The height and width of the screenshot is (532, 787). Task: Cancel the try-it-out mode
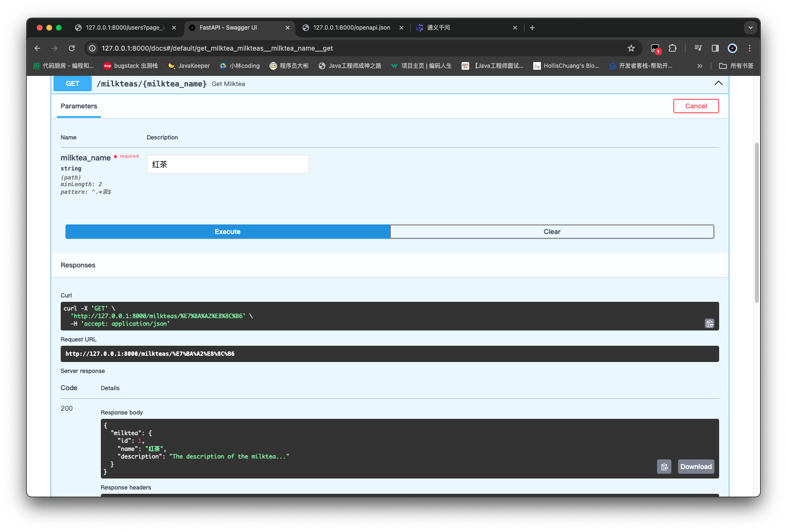pos(696,106)
